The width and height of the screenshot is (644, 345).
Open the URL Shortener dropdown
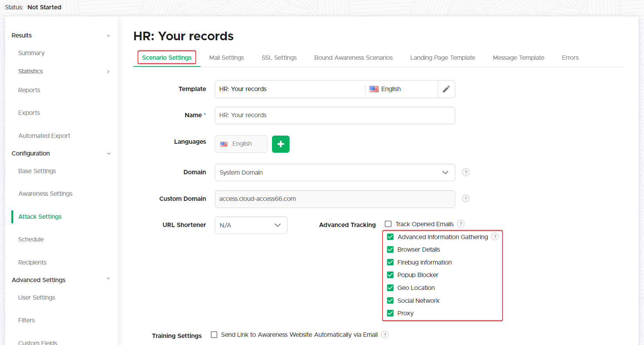tap(251, 225)
